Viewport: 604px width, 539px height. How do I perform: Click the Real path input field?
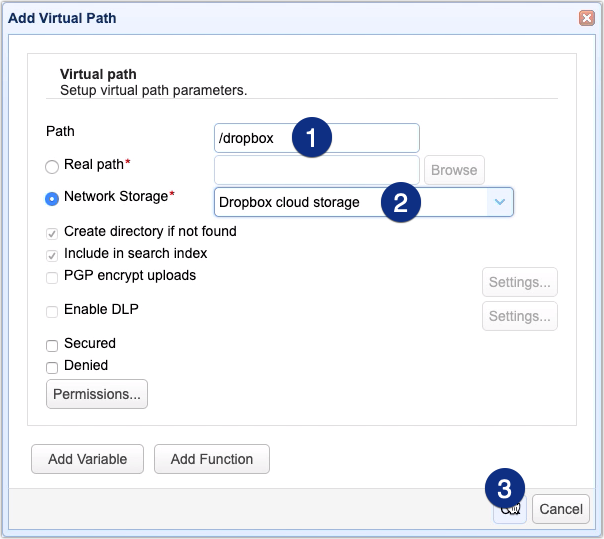coord(316,170)
